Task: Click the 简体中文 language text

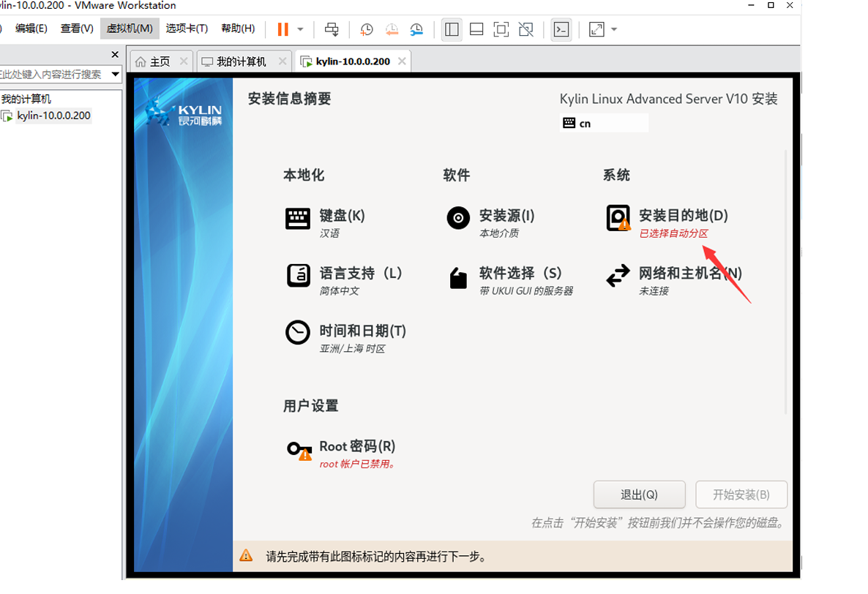Action: point(340,291)
